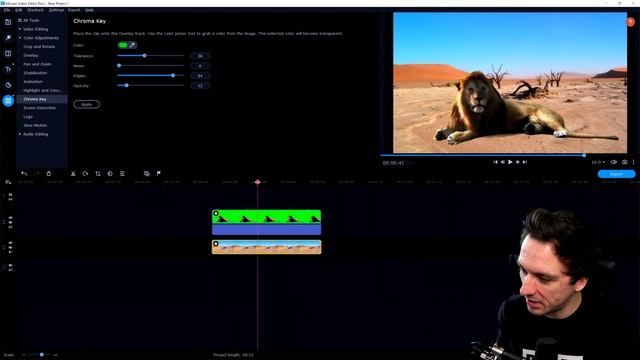Rotate clip using the rotate icon
Viewport: 640px width, 360px height.
point(85,173)
